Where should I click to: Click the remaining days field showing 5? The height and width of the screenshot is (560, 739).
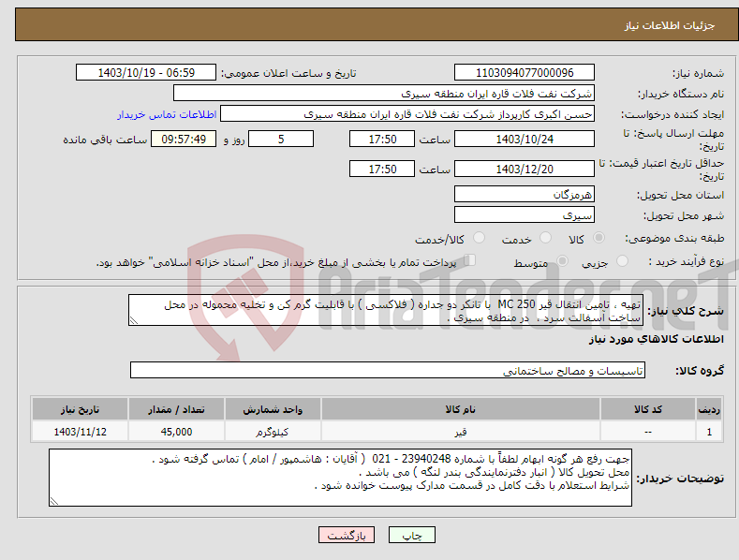click(x=281, y=139)
